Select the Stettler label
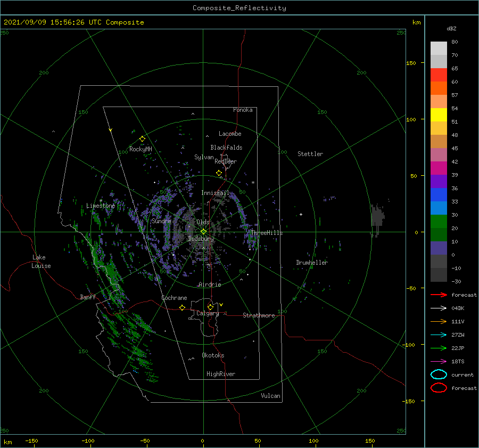479x448 pixels. point(310,154)
